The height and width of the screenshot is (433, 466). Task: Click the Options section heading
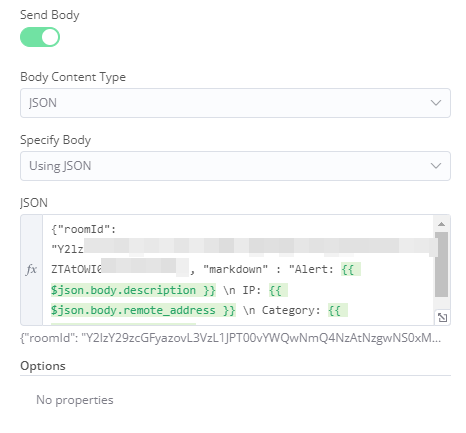click(x=43, y=366)
